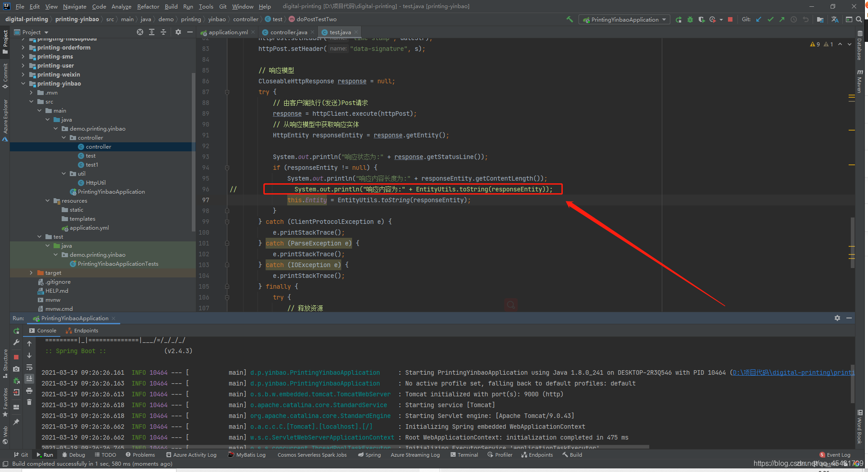Viewport: 868px width, 472px height.
Task: Print console output using printer icon
Action: click(29, 391)
